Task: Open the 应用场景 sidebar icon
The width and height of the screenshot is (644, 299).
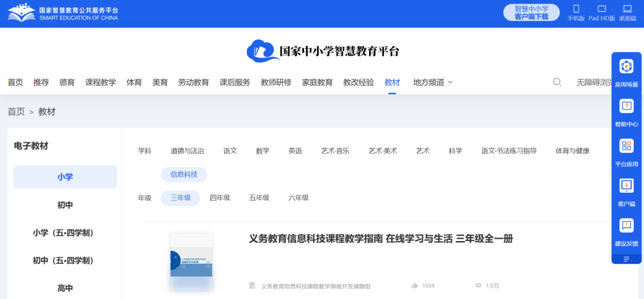Action: (x=626, y=67)
